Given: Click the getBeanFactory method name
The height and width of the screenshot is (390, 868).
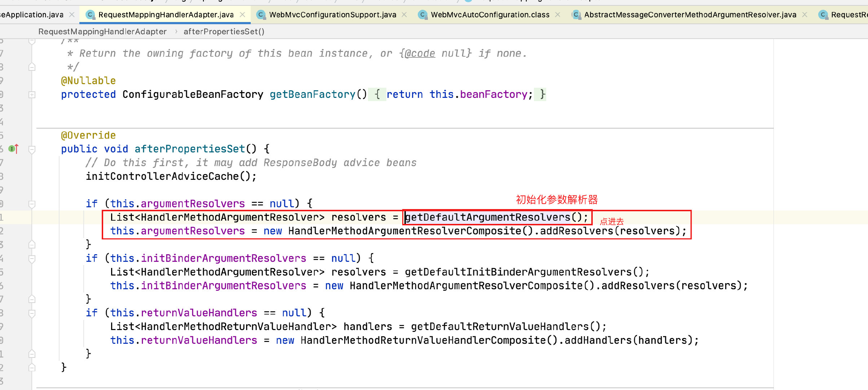Looking at the screenshot, I should [313, 94].
